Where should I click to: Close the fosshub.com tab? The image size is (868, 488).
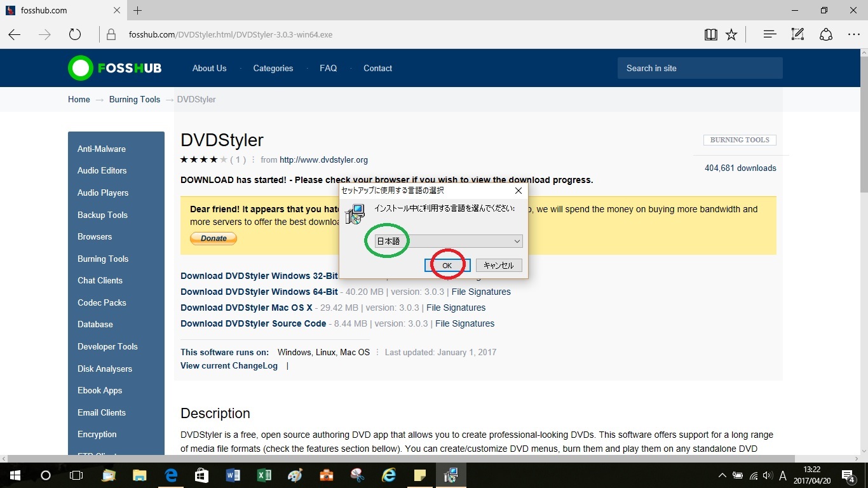(x=117, y=10)
